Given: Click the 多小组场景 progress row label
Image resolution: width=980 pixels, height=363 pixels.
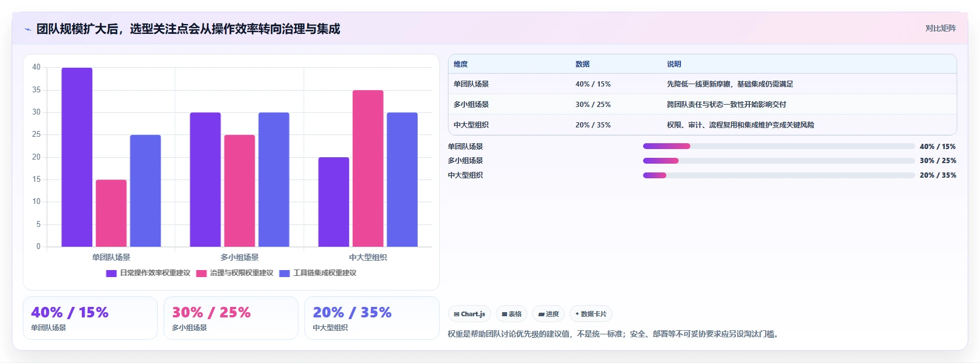Looking at the screenshot, I should 465,161.
